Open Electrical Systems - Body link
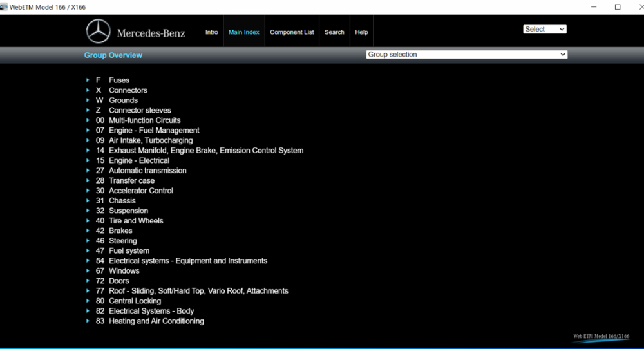Viewport: 644px width, 349px height. click(x=151, y=311)
